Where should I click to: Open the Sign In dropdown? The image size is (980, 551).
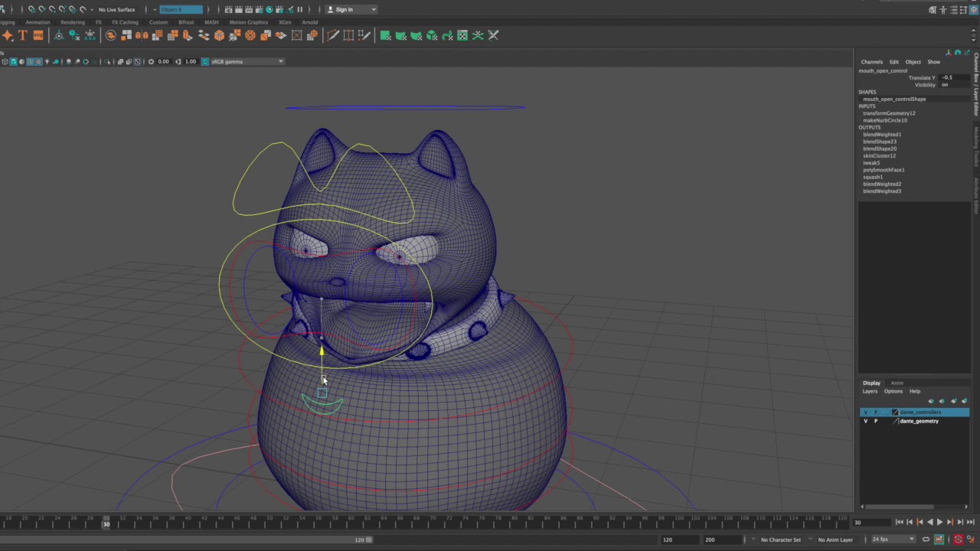[x=351, y=9]
